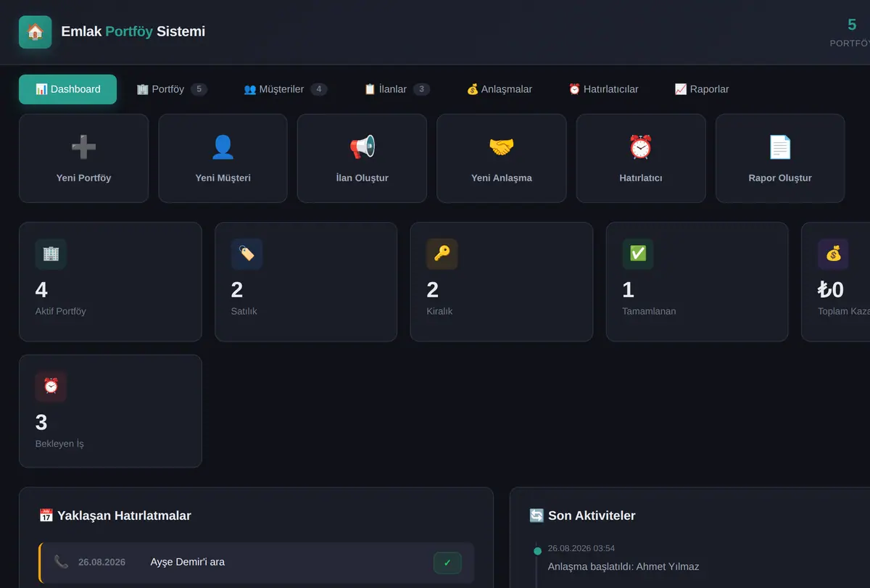Click the Emlak Portföy Sistemi title
Screen dimensions: 870x588
click(133, 32)
